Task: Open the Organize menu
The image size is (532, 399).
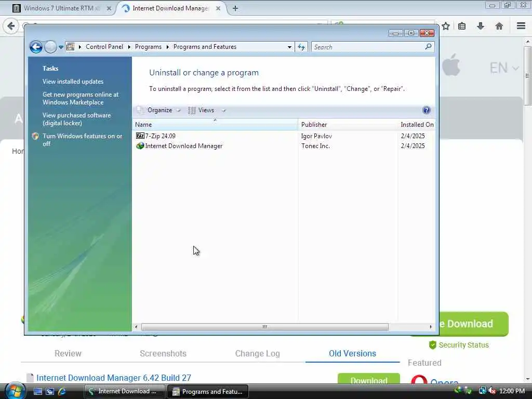Action: tap(159, 110)
